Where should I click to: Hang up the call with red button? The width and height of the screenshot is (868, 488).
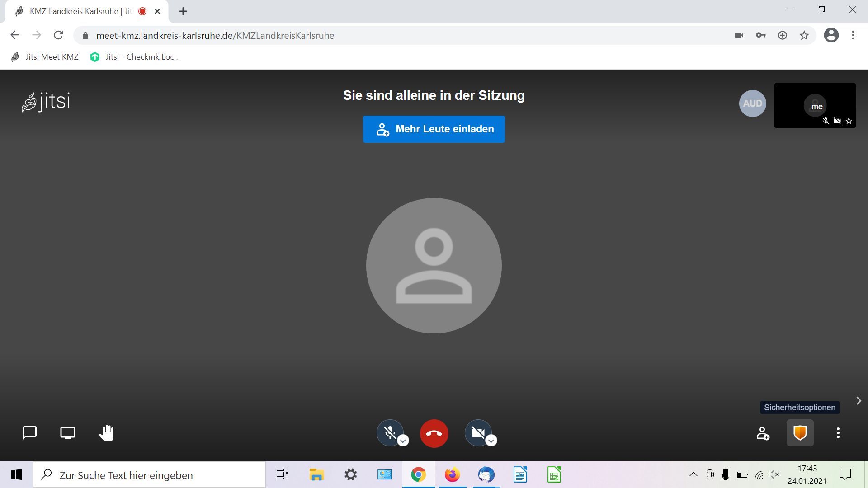click(x=434, y=433)
